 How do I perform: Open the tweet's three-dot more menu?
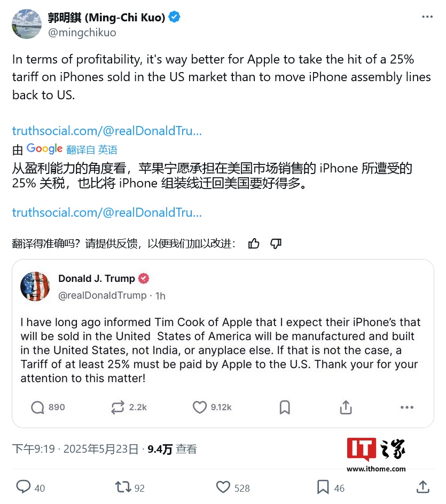(x=427, y=17)
